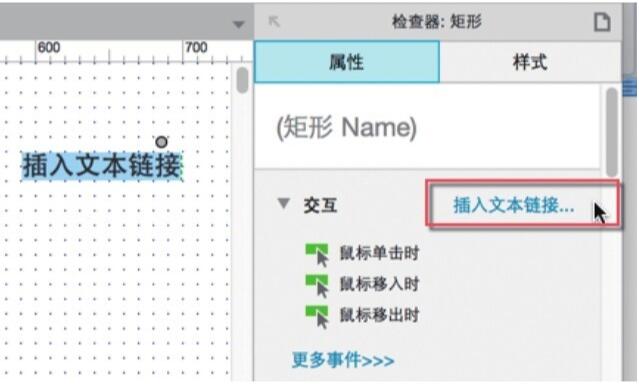Click the rotation handle above the text widget

161,142
